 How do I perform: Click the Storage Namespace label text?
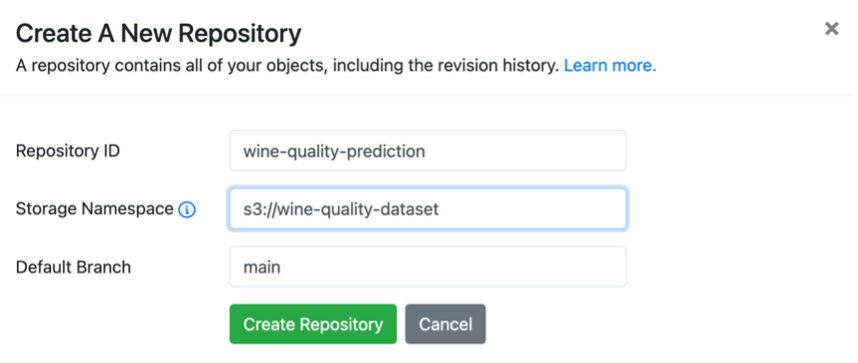[95, 209]
